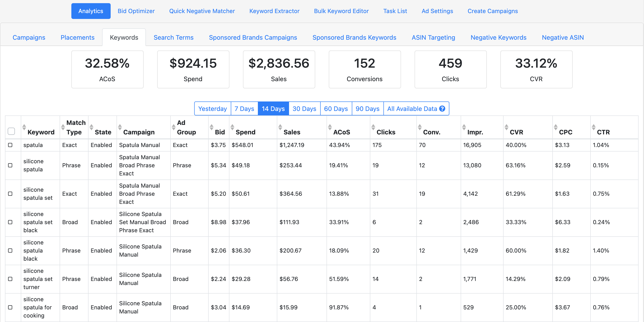The image size is (644, 322).
Task: Select the 14 Days range
Action: (273, 109)
